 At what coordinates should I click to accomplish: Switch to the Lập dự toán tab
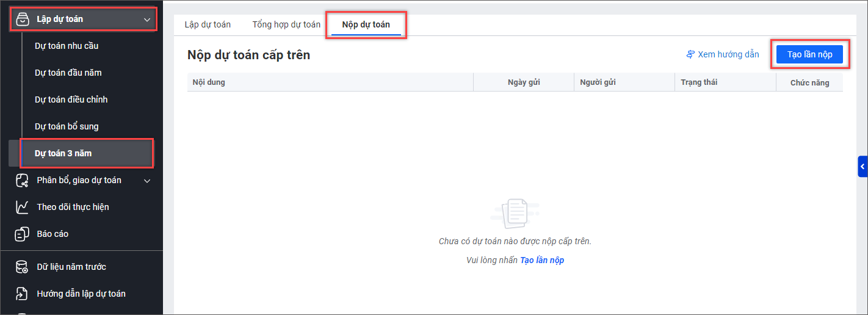point(208,24)
